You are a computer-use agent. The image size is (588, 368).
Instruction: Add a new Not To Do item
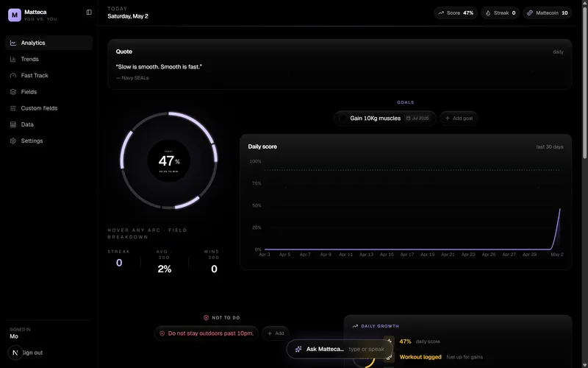pos(276,333)
